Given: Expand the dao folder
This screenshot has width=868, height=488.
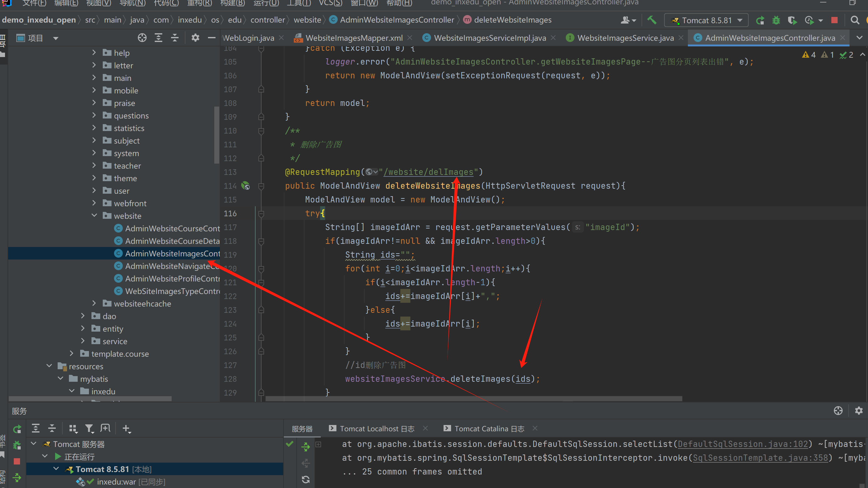Looking at the screenshot, I should (83, 316).
